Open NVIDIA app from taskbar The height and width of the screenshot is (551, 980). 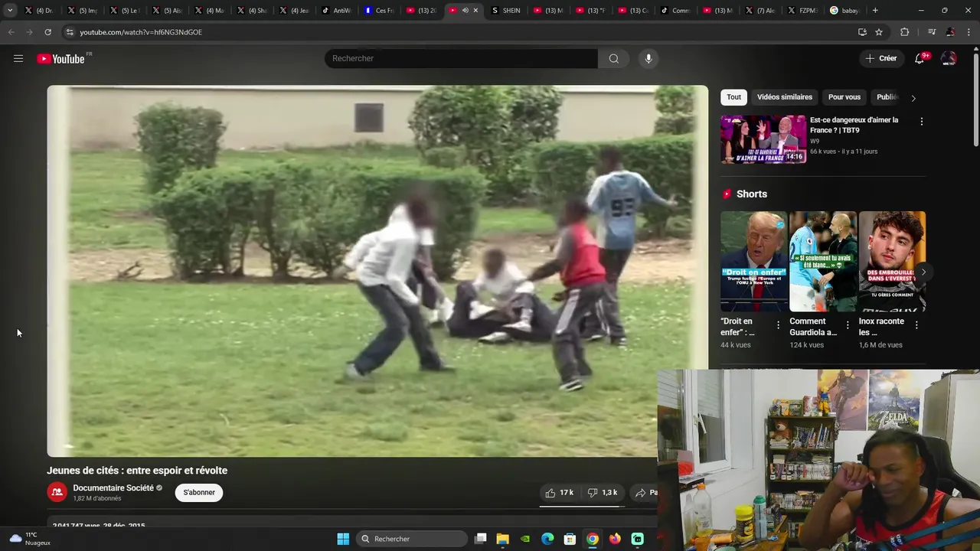tap(525, 539)
